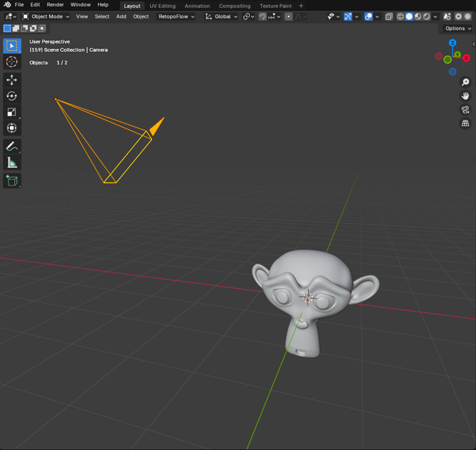The image size is (476, 450).
Task: Select the Move tool
Action: point(12,80)
